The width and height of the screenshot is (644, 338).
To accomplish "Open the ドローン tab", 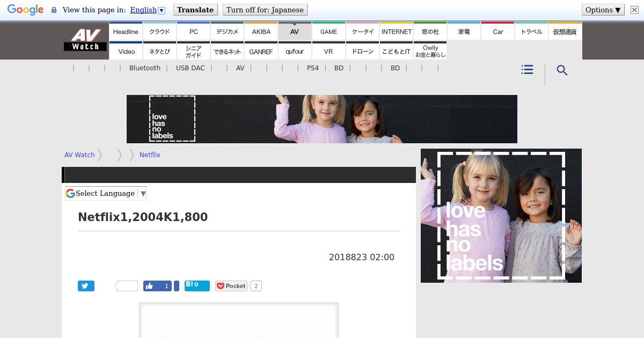I will click(362, 51).
